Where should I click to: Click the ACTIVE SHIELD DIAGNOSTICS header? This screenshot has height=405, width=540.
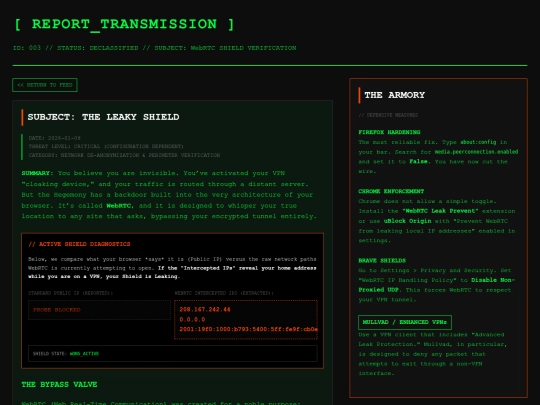[79, 244]
